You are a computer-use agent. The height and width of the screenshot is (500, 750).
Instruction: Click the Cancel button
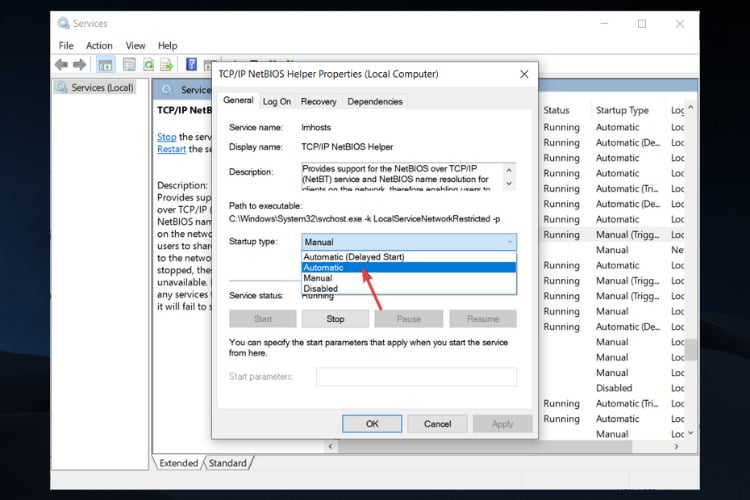pyautogui.click(x=437, y=424)
